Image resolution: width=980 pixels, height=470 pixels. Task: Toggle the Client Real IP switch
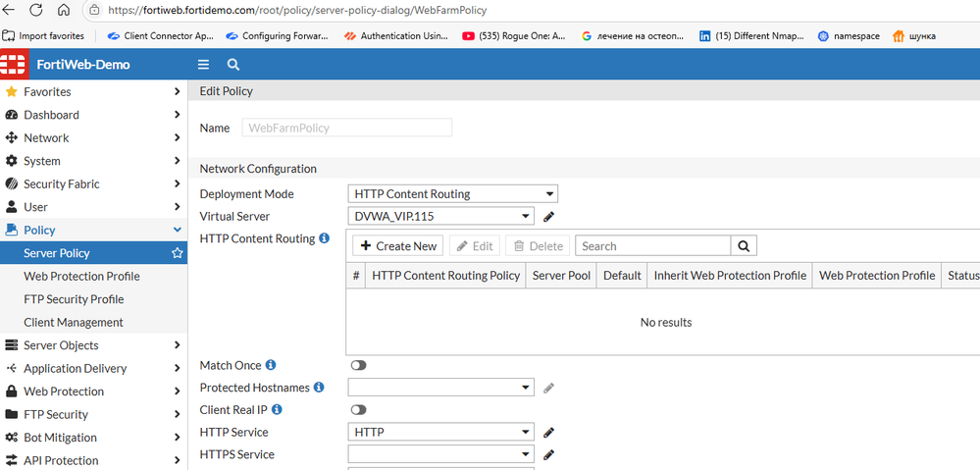(x=358, y=410)
